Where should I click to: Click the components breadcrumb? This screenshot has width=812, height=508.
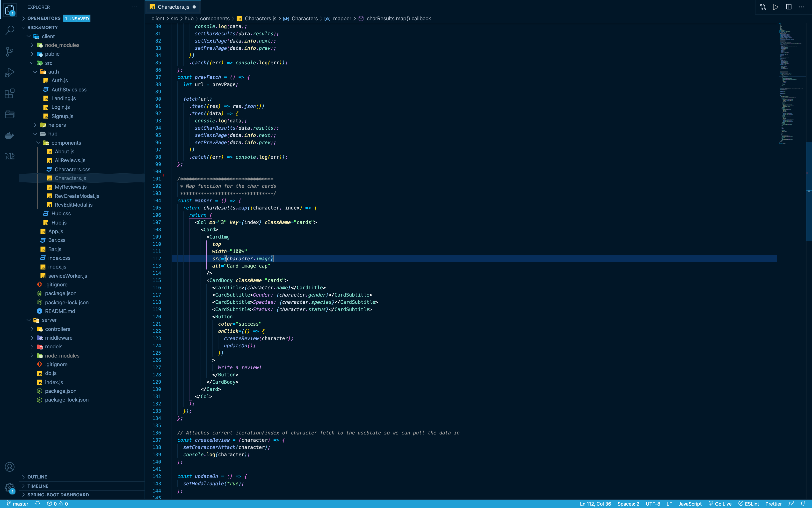click(x=215, y=18)
